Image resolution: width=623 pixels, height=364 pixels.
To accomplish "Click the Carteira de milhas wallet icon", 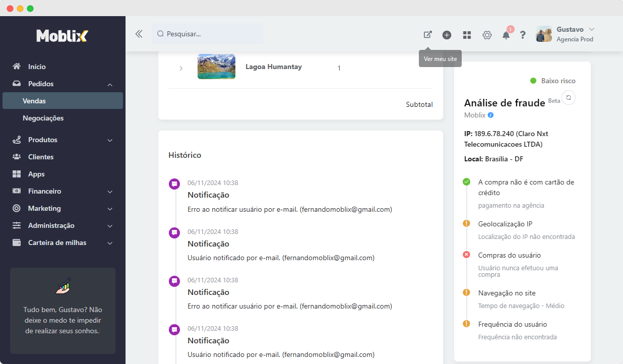I will click(x=17, y=242).
